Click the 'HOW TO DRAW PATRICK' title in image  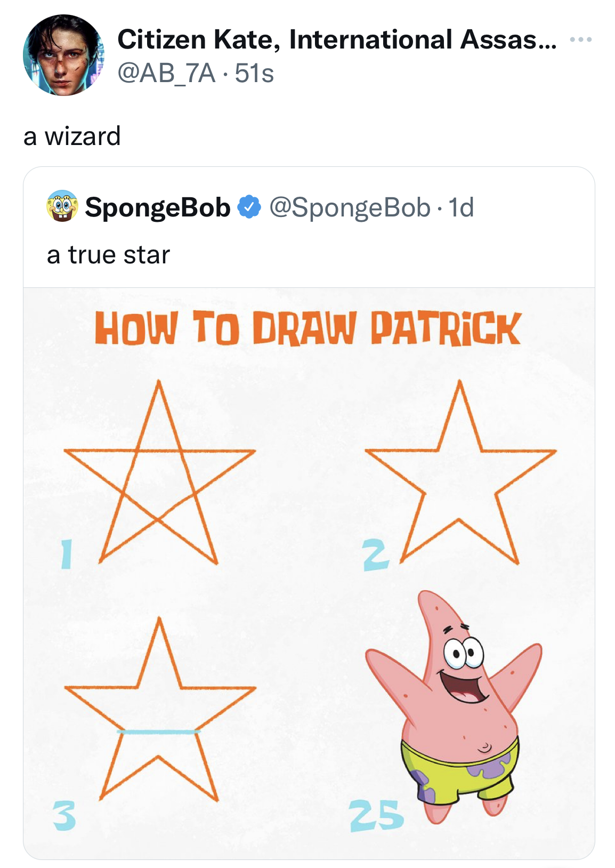pyautogui.click(x=308, y=328)
